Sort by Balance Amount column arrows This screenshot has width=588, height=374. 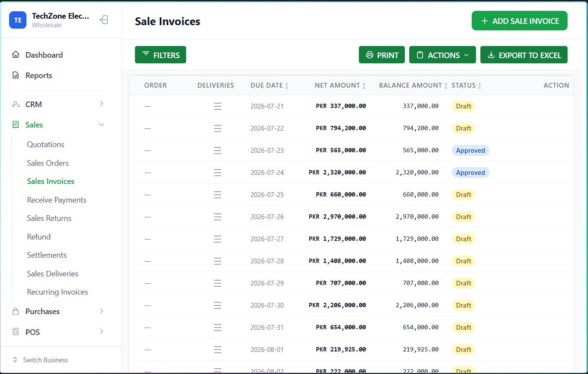tap(446, 86)
